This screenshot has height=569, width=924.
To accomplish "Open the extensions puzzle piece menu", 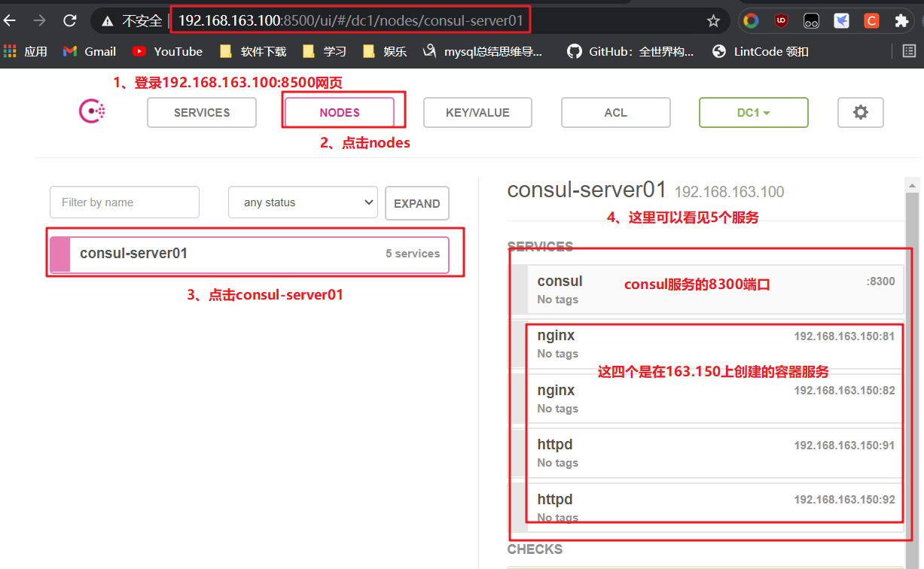I will [901, 21].
